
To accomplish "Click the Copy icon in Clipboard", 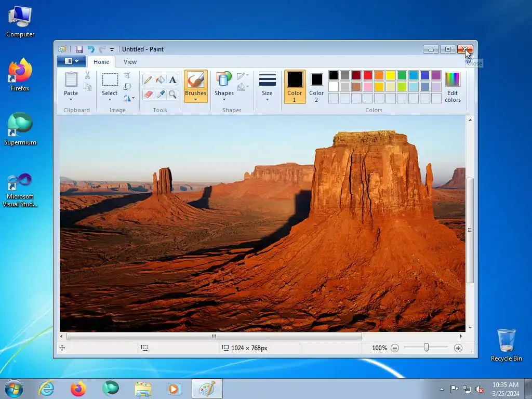I will click(87, 87).
